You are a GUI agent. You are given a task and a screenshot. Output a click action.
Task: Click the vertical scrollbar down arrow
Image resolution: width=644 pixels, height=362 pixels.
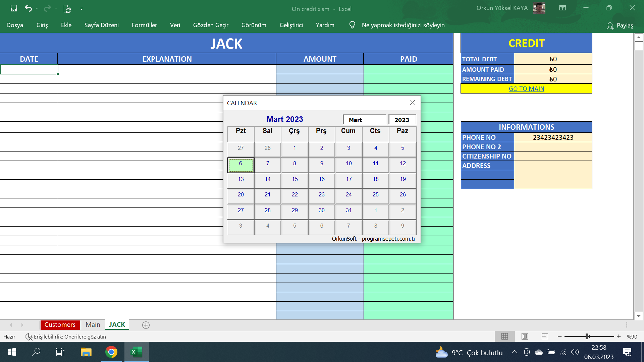[x=639, y=316]
